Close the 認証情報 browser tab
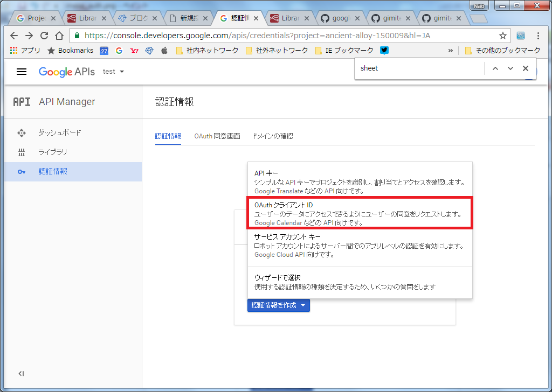The height and width of the screenshot is (392, 552). click(256, 18)
